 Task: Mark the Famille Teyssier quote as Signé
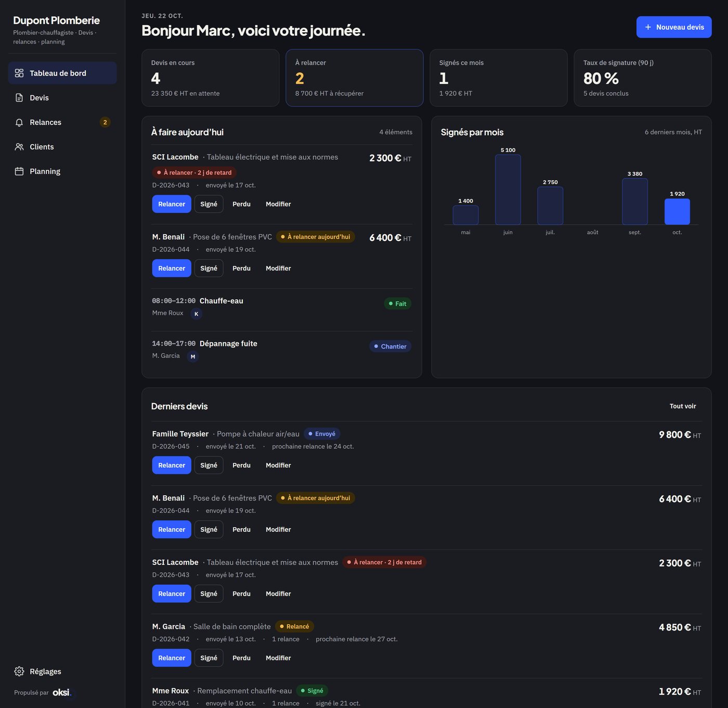(209, 465)
